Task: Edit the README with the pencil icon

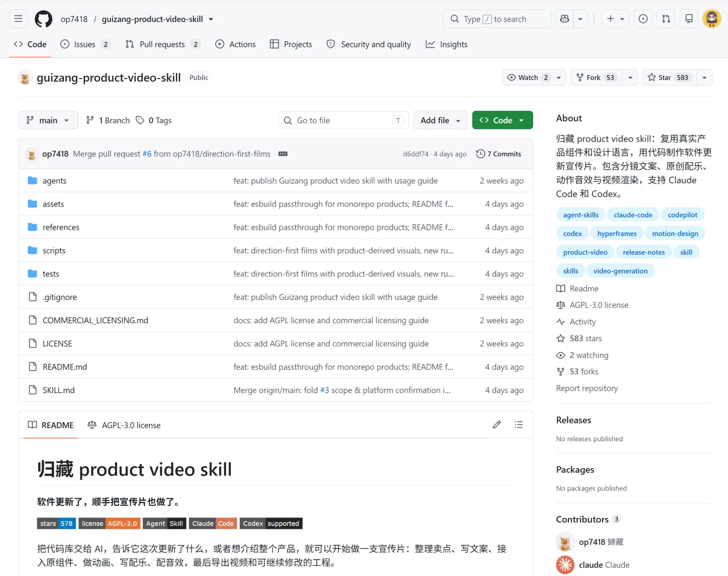Action: 497,425
